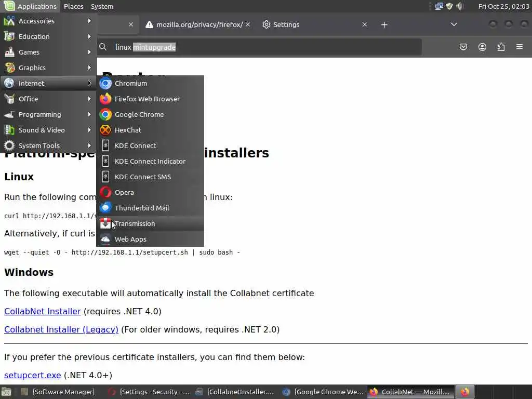The width and height of the screenshot is (532, 399).
Task: Open the Extensions puzzle icon
Action: coord(501,47)
